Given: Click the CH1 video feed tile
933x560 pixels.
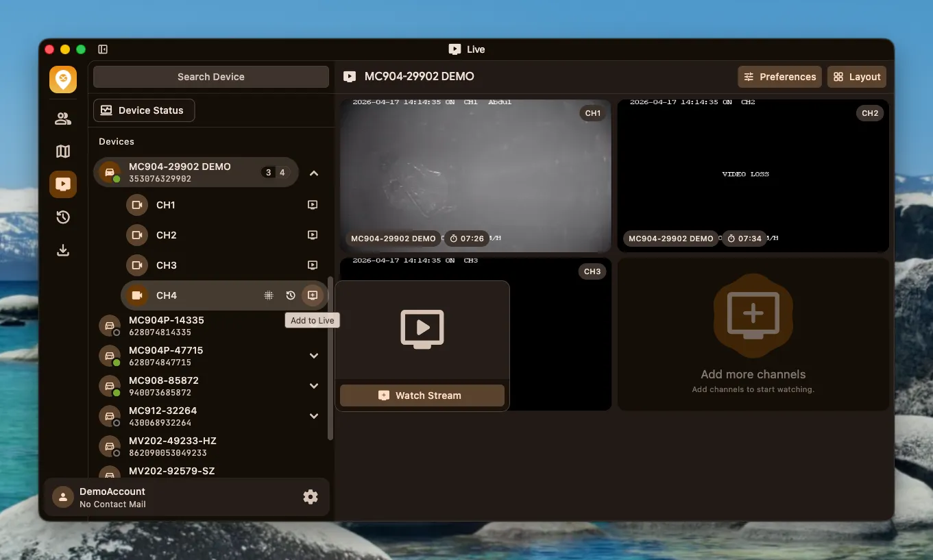Looking at the screenshot, I should (476, 176).
